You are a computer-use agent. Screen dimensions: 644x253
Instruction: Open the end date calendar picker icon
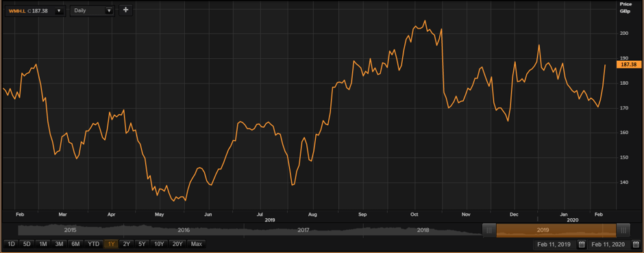coord(636,244)
